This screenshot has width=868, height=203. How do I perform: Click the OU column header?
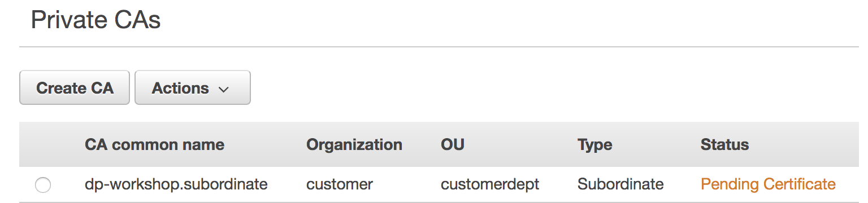click(453, 144)
